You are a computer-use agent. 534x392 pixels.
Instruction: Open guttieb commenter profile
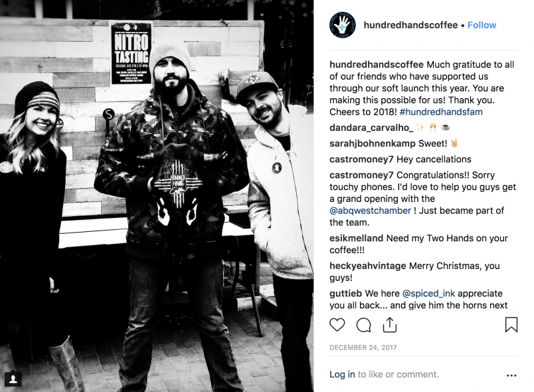[x=345, y=293]
